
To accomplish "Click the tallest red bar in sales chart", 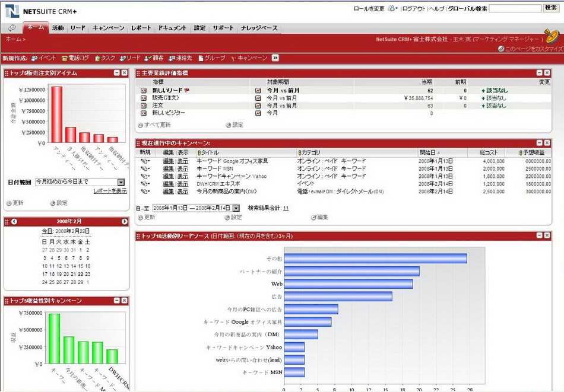I will coord(57,114).
